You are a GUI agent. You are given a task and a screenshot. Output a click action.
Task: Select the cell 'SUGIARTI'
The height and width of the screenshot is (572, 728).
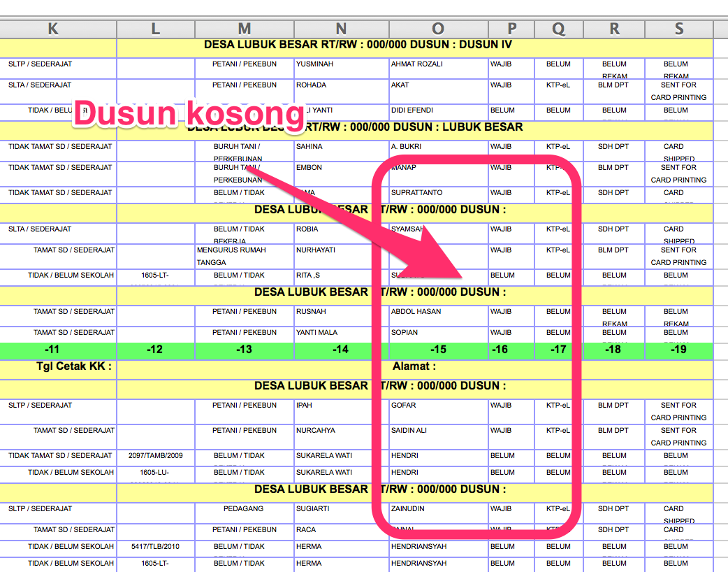point(341,513)
